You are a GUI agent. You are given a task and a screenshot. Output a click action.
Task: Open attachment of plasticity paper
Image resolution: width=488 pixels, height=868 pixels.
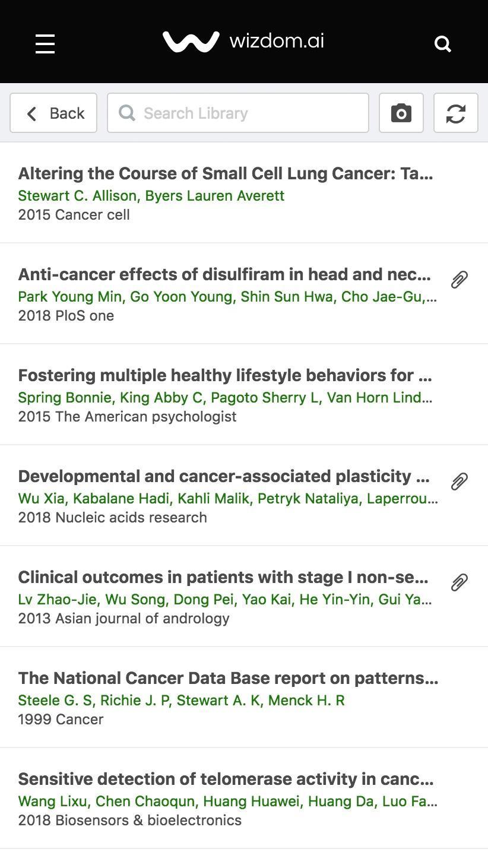[x=460, y=481]
